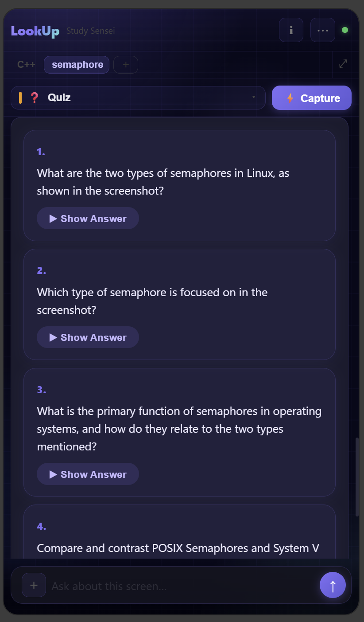Screen dimensions: 364x622
Task: Open the Quiz mode dropdown
Action: tap(254, 98)
